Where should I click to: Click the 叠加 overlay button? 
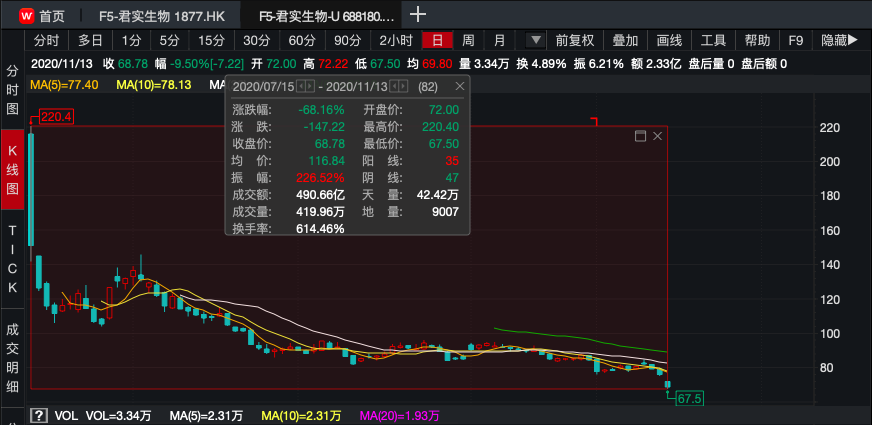[x=625, y=41]
